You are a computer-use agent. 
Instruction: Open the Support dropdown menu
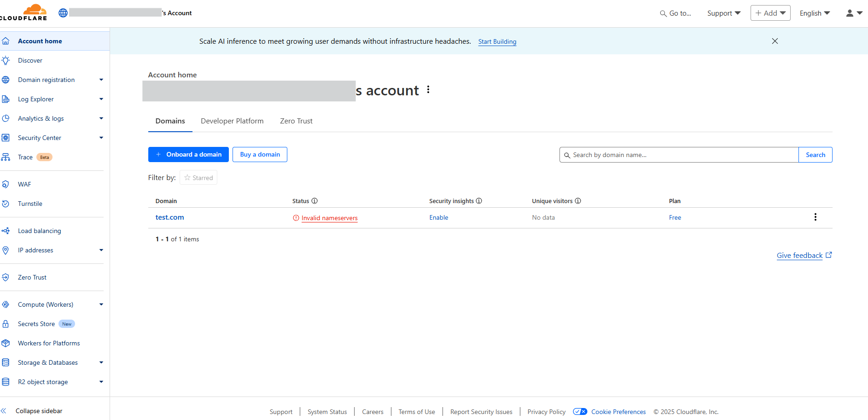tap(724, 13)
